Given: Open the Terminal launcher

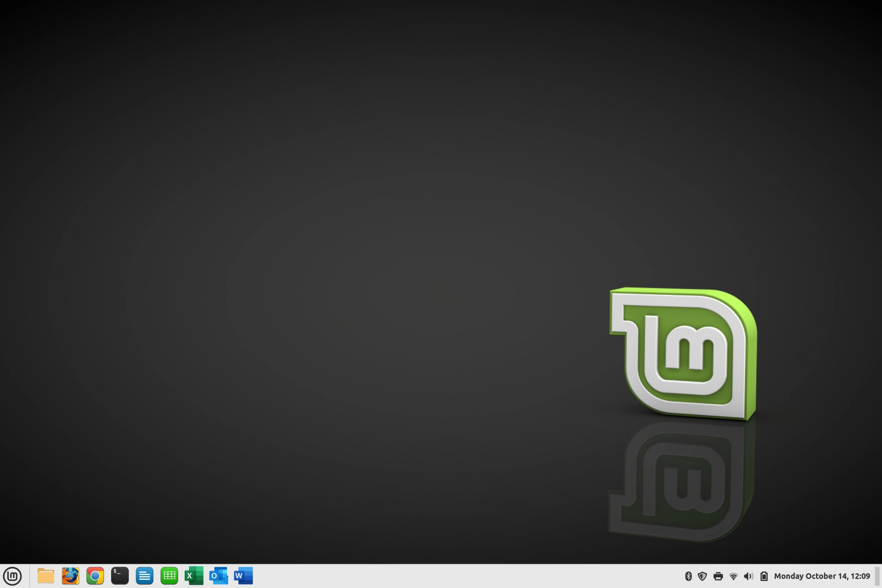Looking at the screenshot, I should [120, 576].
